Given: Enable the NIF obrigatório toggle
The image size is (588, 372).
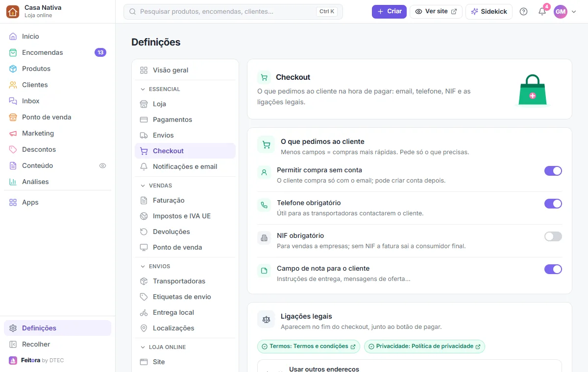Looking at the screenshot, I should (x=553, y=236).
